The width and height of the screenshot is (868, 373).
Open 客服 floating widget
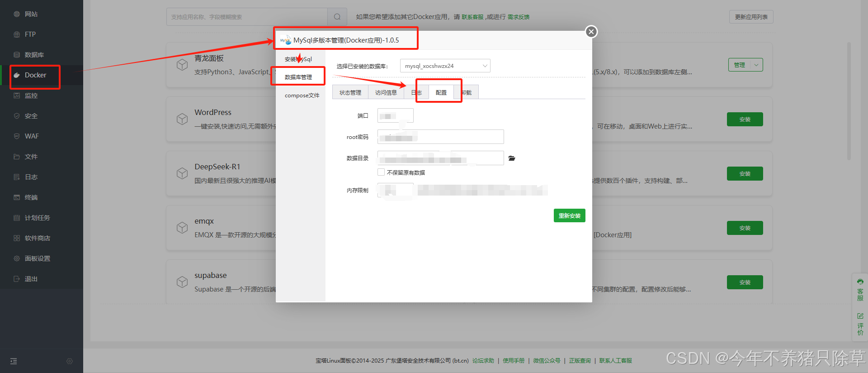click(860, 290)
